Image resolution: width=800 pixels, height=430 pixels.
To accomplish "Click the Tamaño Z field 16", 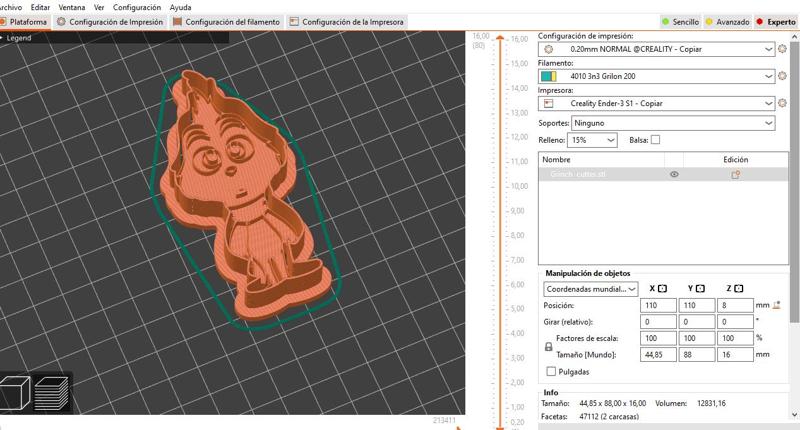I will click(735, 354).
